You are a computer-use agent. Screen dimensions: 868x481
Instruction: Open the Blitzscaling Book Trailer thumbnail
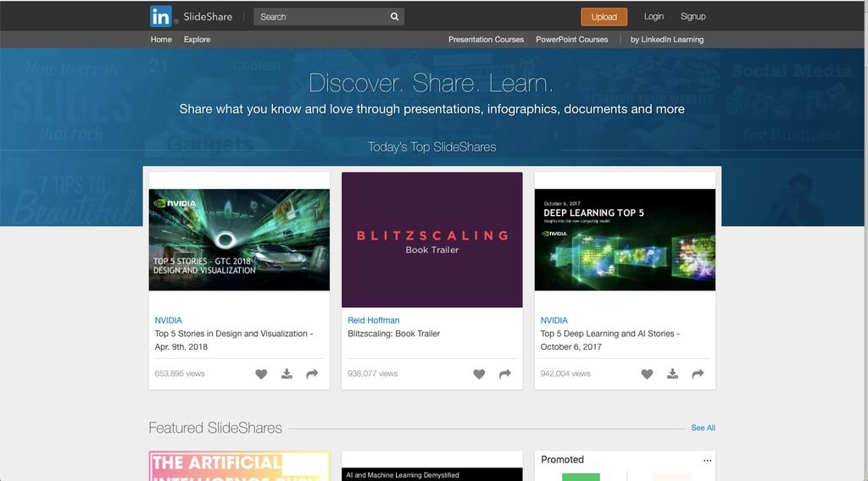(x=431, y=240)
